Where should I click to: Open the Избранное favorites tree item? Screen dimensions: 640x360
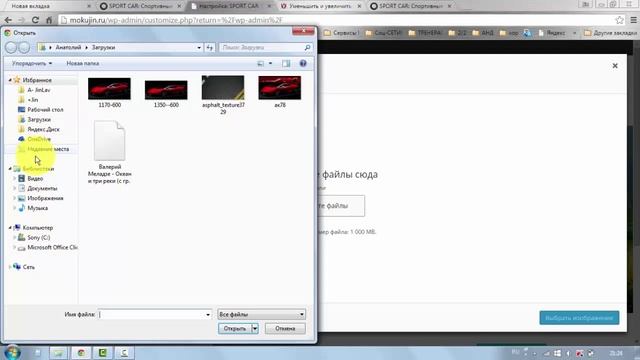pyautogui.click(x=37, y=80)
